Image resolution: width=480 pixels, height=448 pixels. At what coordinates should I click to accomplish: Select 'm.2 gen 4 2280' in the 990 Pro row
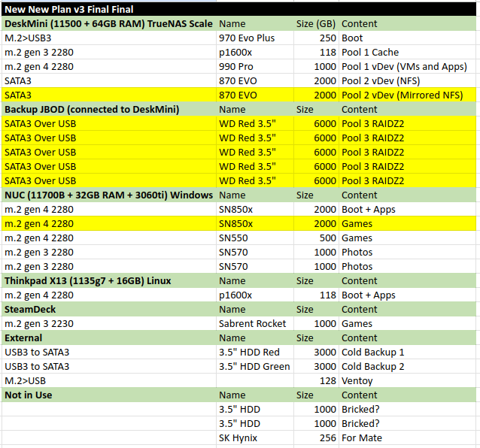pos(108,67)
